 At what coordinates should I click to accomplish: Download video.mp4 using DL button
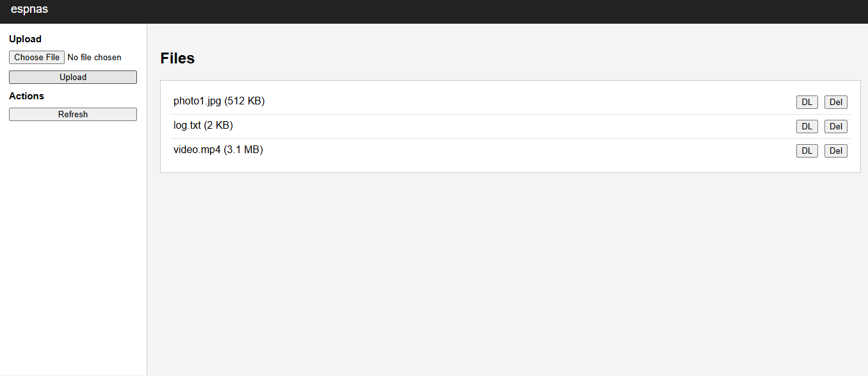[807, 151]
